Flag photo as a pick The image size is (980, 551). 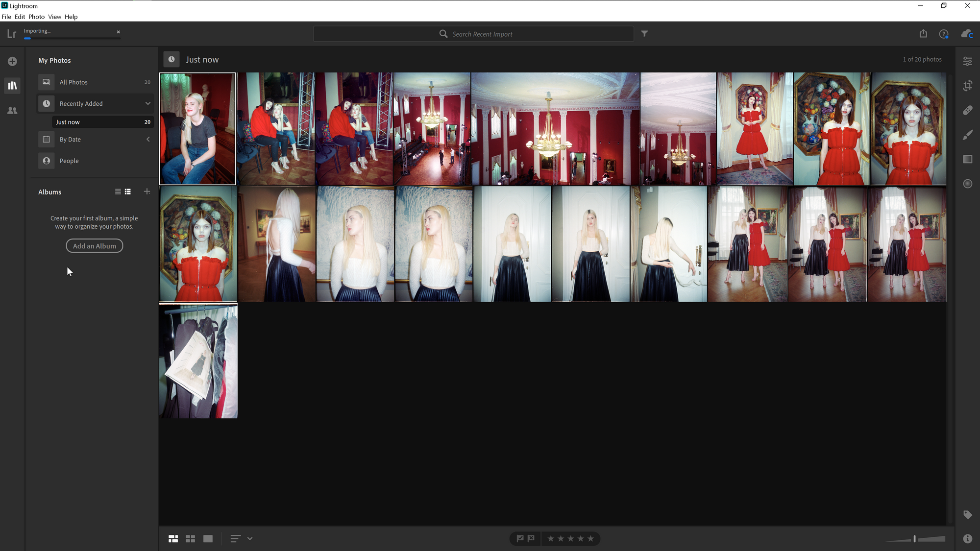coord(520,539)
